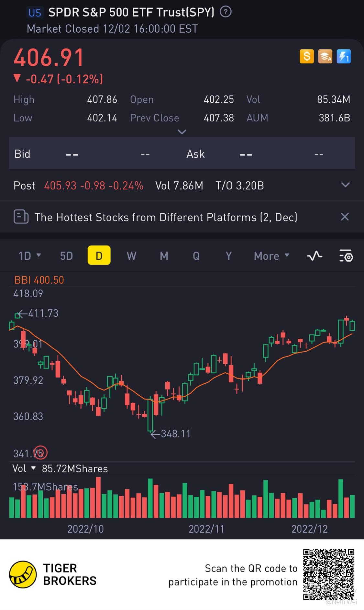Viewport: 364px width, 610px height.
Task: Dismiss the Hottest Stocks banner
Action: [x=345, y=217]
